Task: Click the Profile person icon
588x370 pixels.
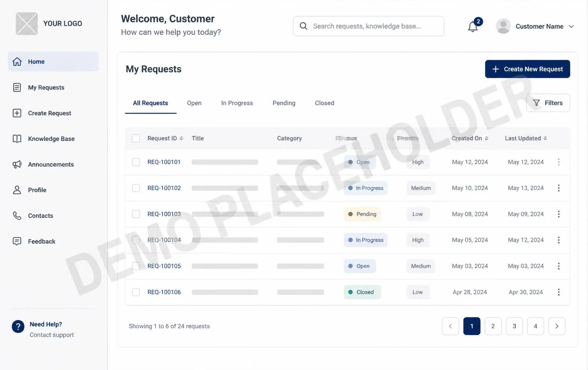Action: click(17, 190)
